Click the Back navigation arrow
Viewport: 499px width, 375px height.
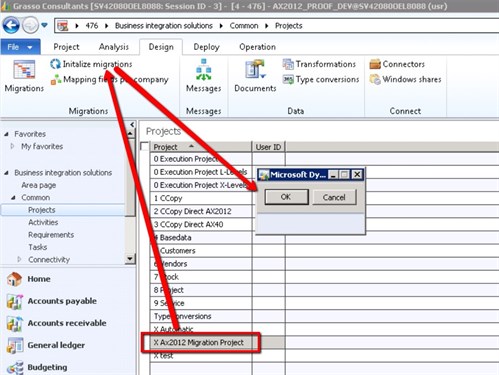coord(11,25)
